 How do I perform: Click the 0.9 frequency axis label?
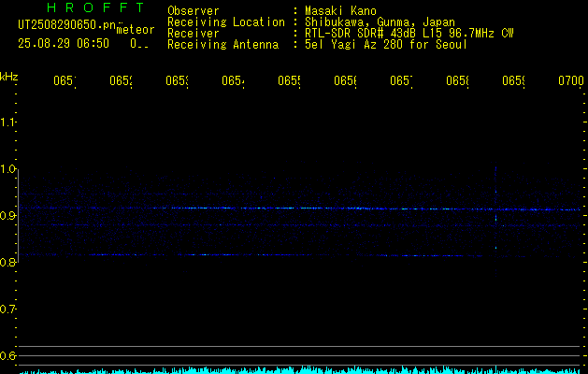[7, 215]
